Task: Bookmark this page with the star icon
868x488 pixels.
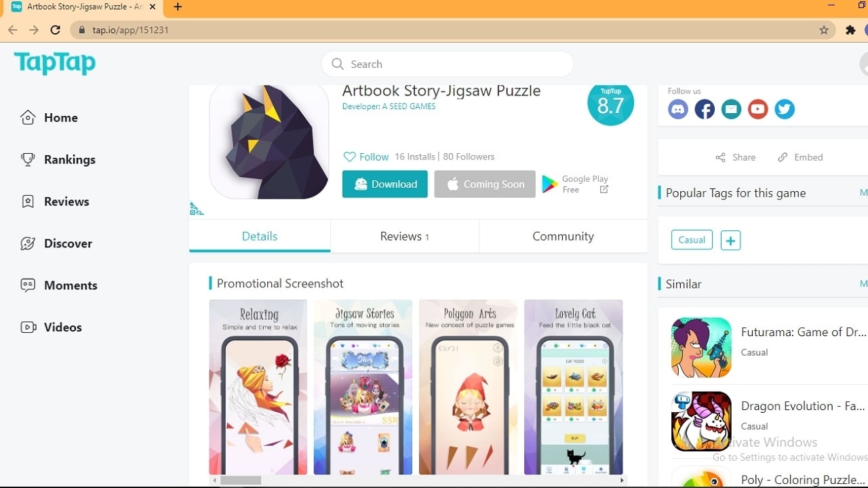Action: coord(824,30)
